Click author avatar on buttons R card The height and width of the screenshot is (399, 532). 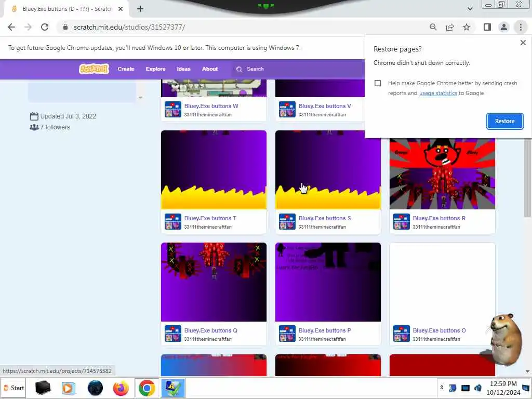click(x=402, y=221)
